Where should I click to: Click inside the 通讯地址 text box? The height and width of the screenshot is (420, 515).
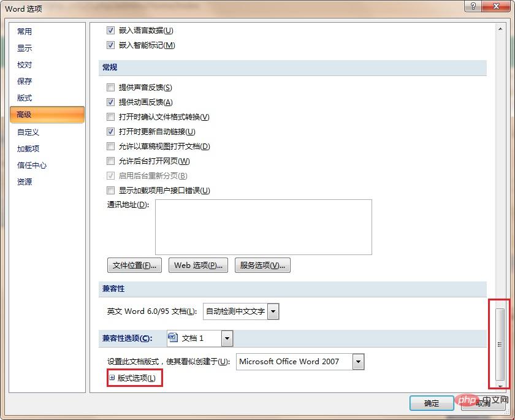click(x=263, y=227)
